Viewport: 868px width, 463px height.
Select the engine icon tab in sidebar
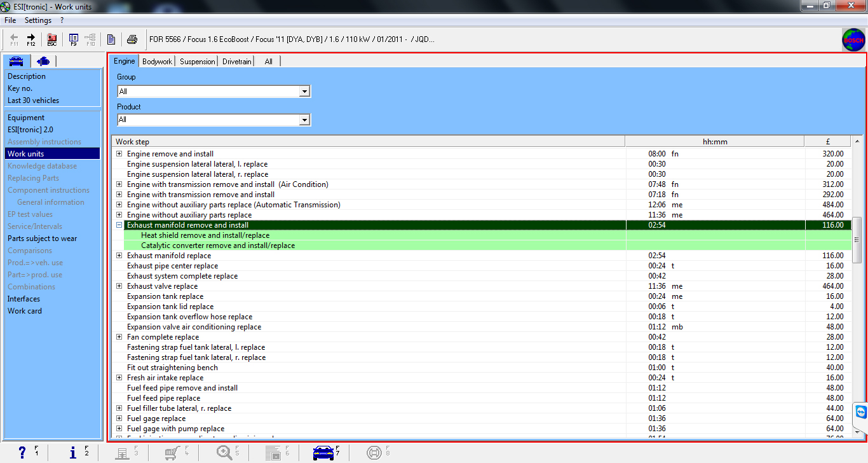click(x=43, y=61)
